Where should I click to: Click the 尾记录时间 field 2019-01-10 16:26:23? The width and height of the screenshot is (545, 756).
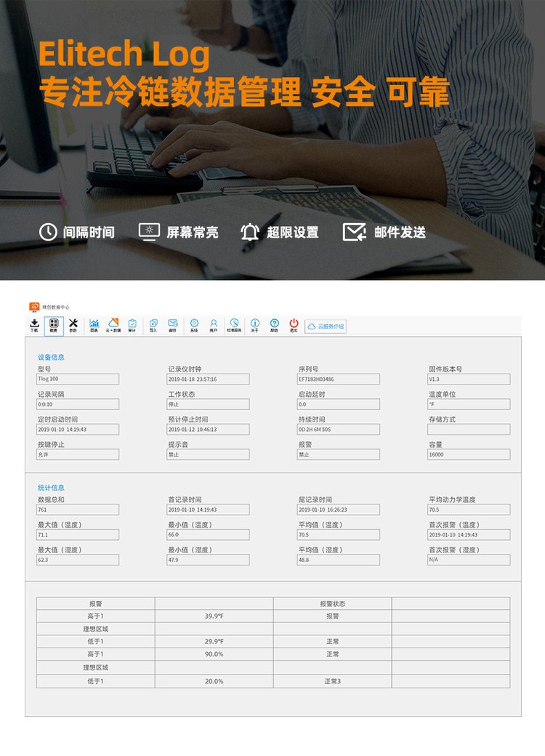pos(339,510)
